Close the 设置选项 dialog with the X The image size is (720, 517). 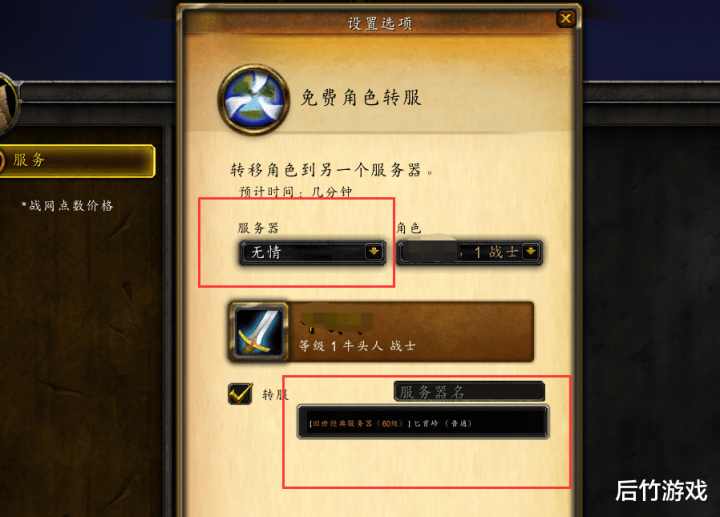pos(566,18)
